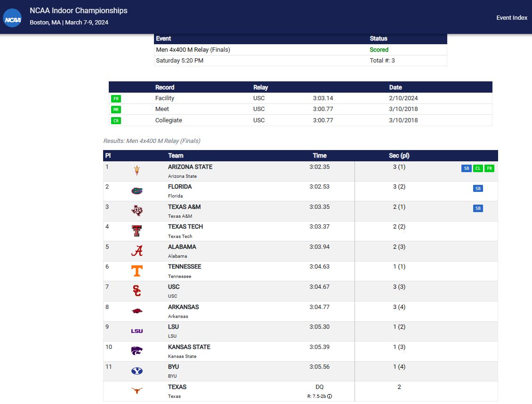Click Arizona State's FR badge
The image size is (532, 404).
tap(490, 168)
